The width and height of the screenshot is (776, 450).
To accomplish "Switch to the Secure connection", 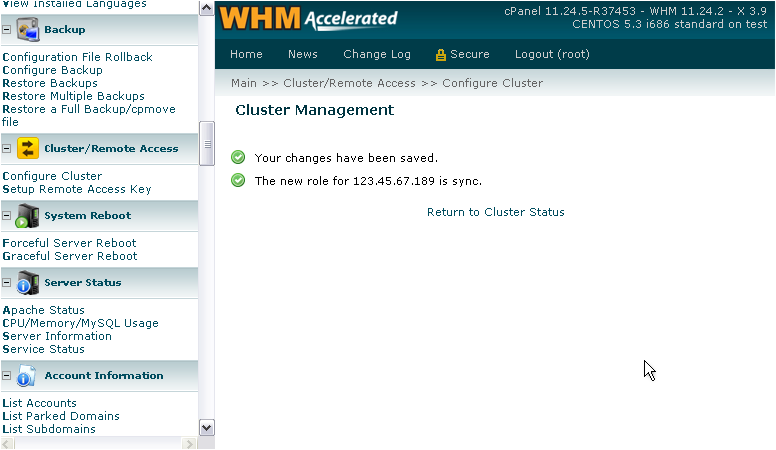I will [x=469, y=54].
